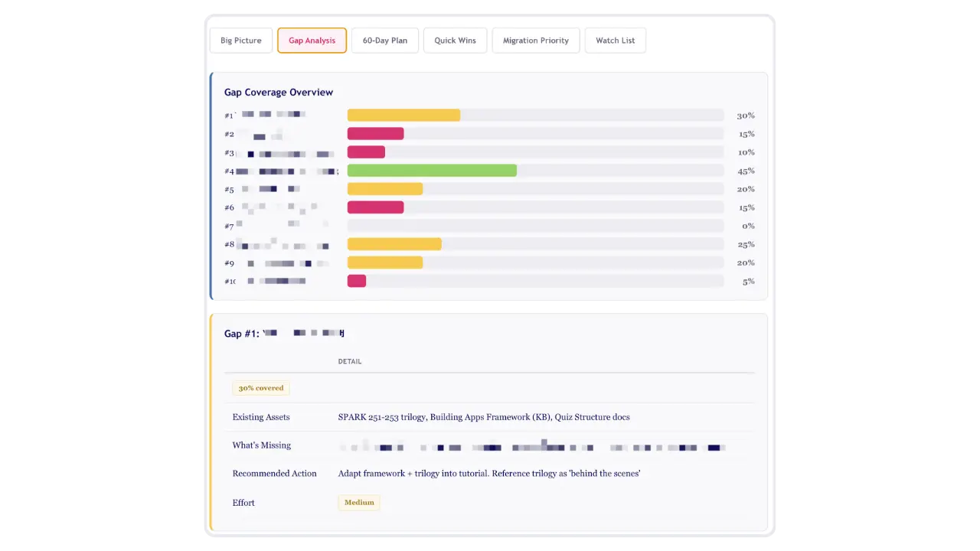Select the Gap Analysis tab
This screenshot has width=980, height=551.
coord(312,40)
